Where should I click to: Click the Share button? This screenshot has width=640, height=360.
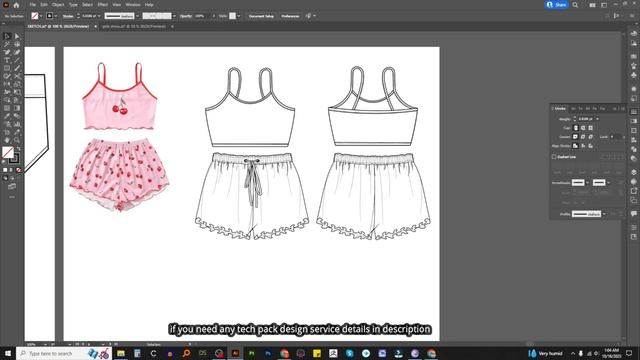(x=557, y=5)
